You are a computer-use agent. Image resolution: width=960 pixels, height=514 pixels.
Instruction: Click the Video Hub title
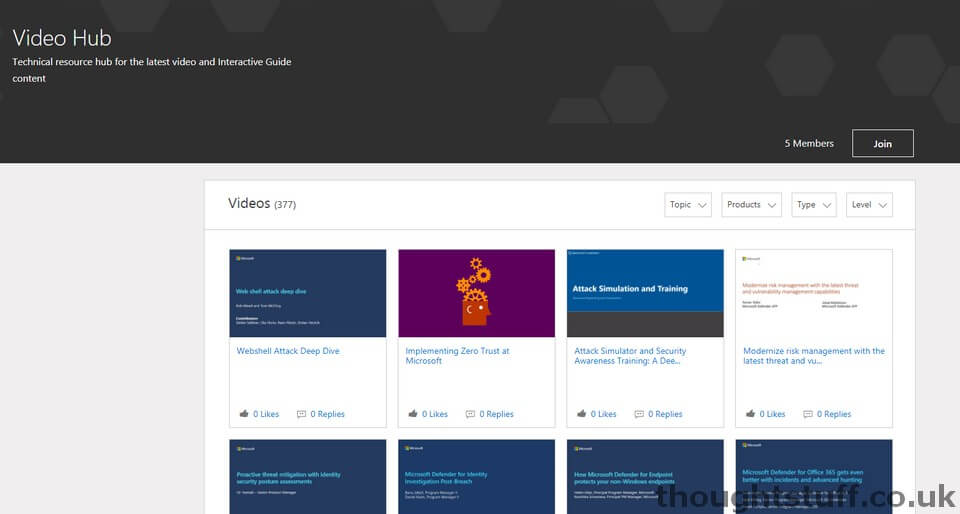click(x=62, y=38)
